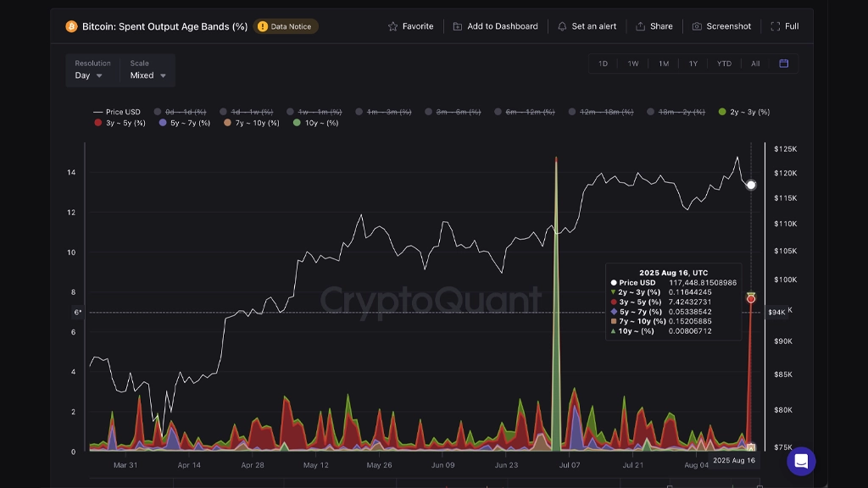Click Share label in header
This screenshot has width=868, height=488.
pyautogui.click(x=661, y=26)
